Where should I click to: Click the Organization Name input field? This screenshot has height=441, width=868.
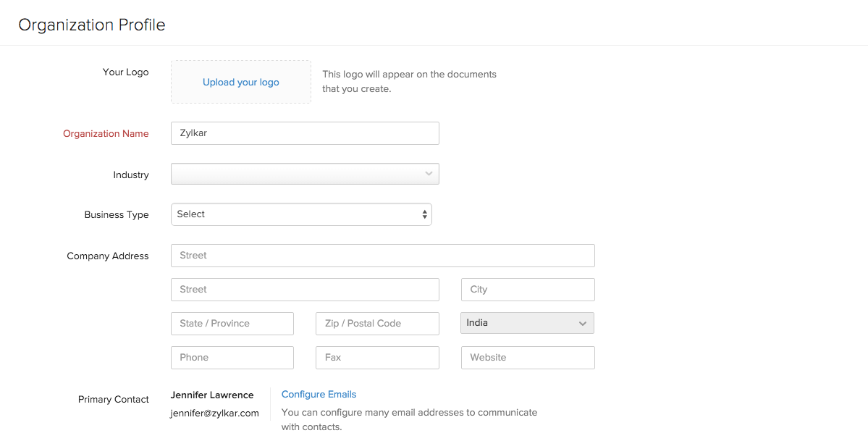tap(305, 133)
